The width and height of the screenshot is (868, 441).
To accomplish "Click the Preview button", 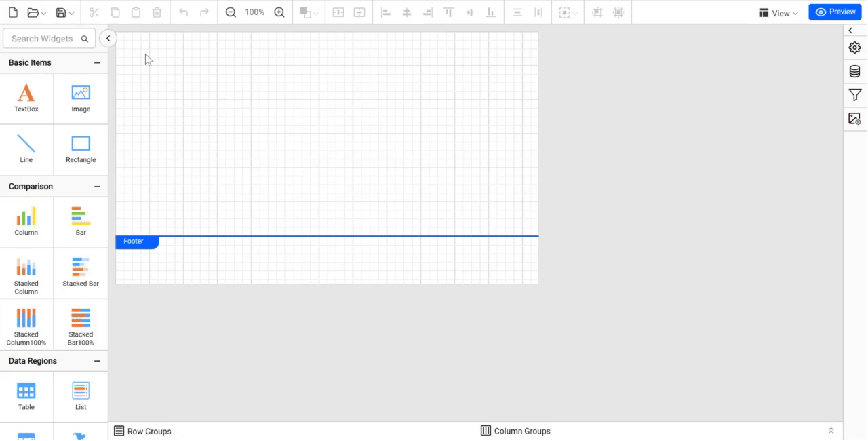I will coord(835,12).
